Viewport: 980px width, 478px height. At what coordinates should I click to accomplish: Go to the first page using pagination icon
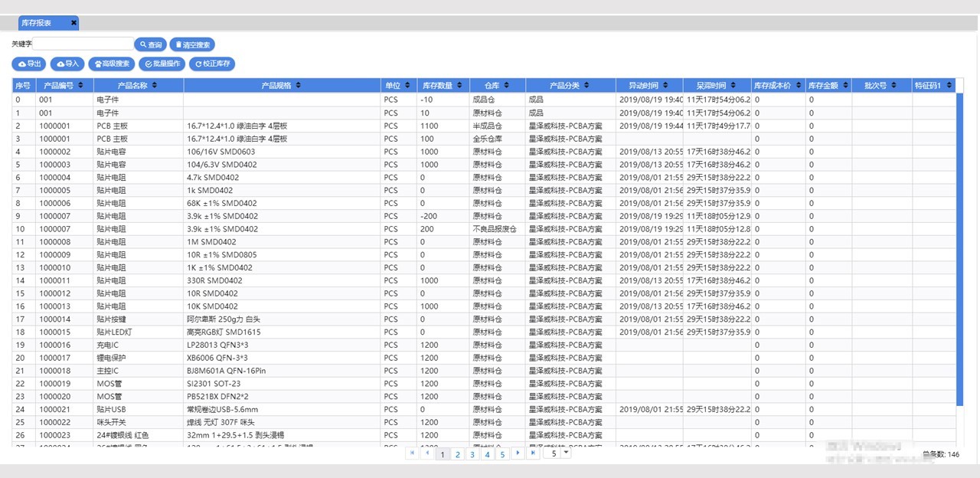413,453
